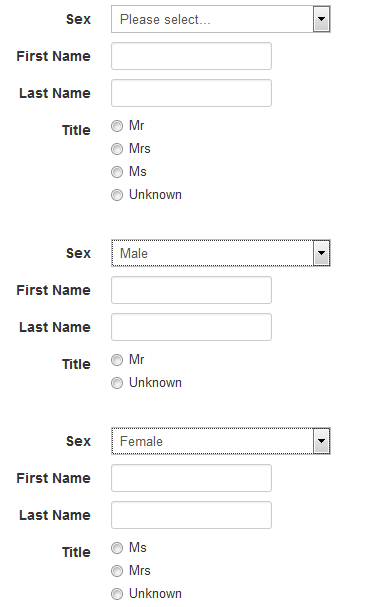Click Last Name field under Male
The image size is (367, 607).
pyautogui.click(x=191, y=327)
